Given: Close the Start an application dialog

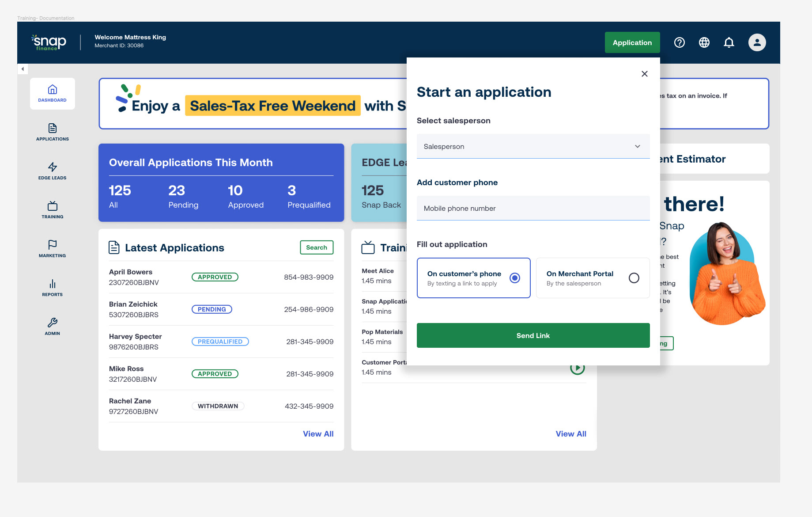Looking at the screenshot, I should click(645, 74).
